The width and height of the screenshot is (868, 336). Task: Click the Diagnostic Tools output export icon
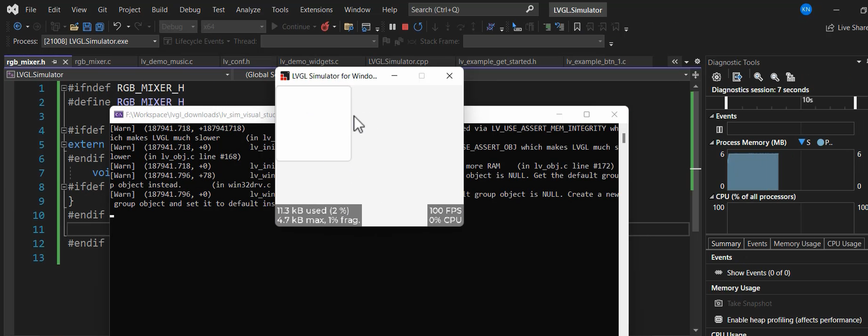tap(737, 77)
